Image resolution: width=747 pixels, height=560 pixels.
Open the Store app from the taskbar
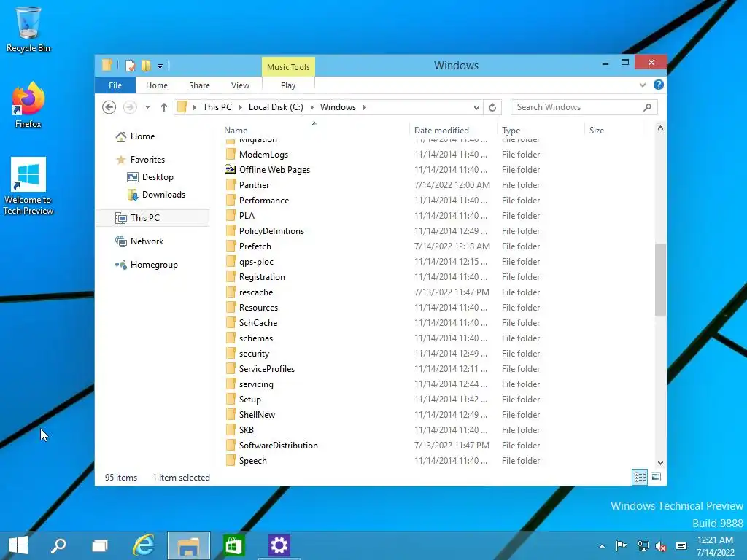click(x=233, y=545)
